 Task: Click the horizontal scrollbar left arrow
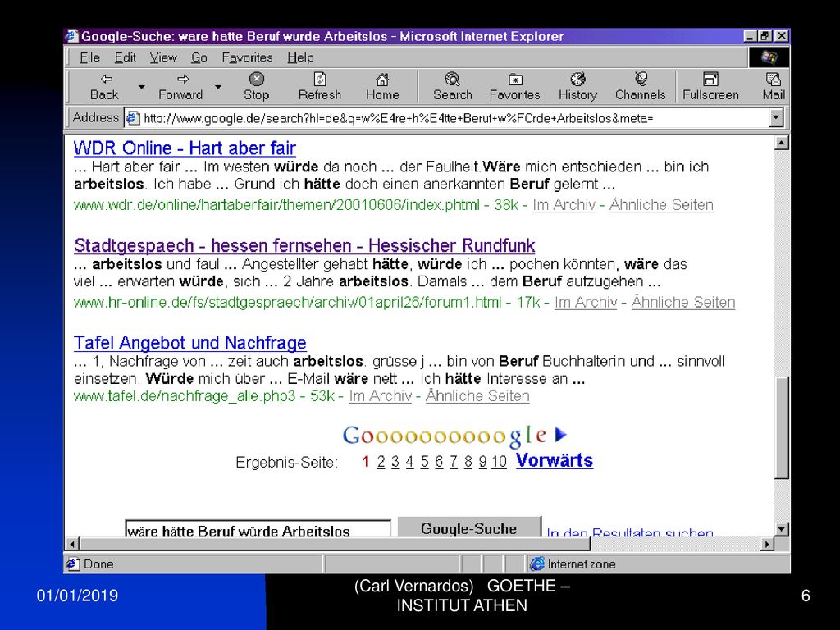pyautogui.click(x=72, y=544)
